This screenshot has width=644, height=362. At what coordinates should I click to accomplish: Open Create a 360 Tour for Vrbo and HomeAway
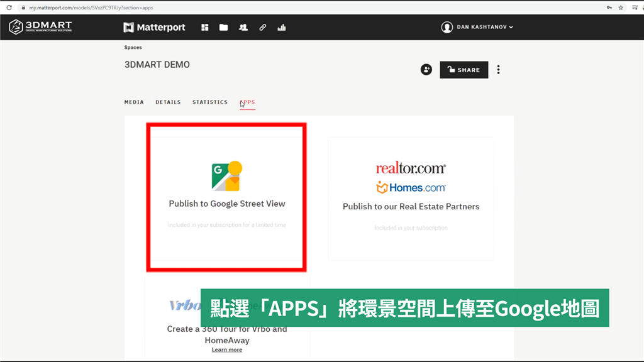(226, 334)
